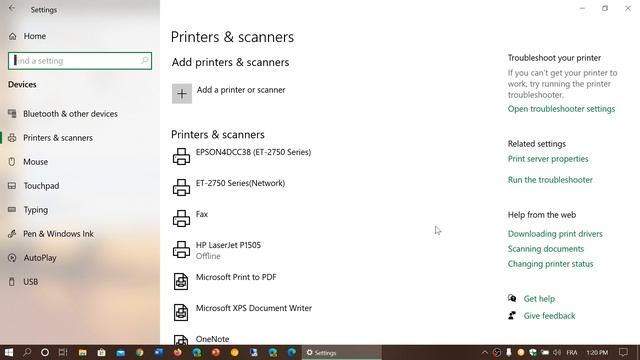The width and height of the screenshot is (640, 360).
Task: Open Downloading print drivers help
Action: click(555, 234)
